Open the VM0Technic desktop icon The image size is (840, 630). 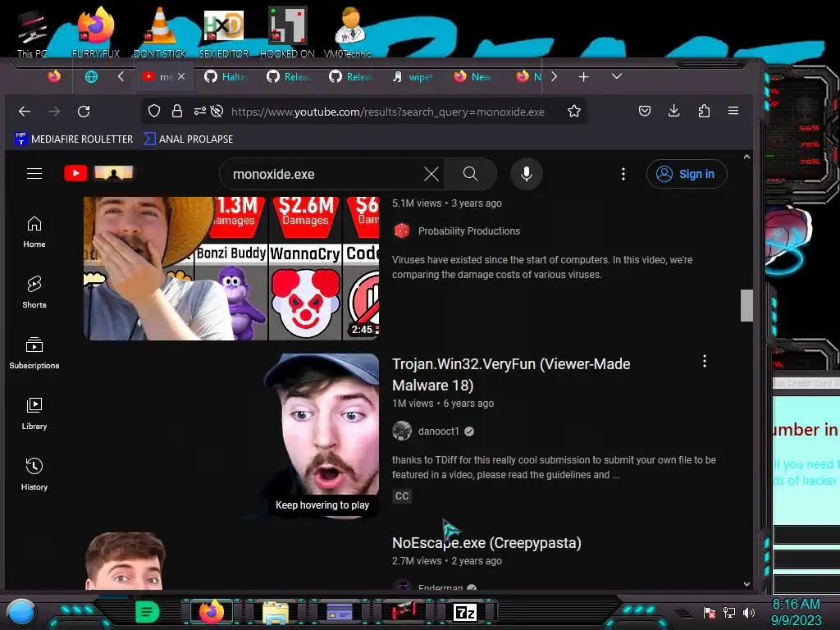(x=350, y=32)
